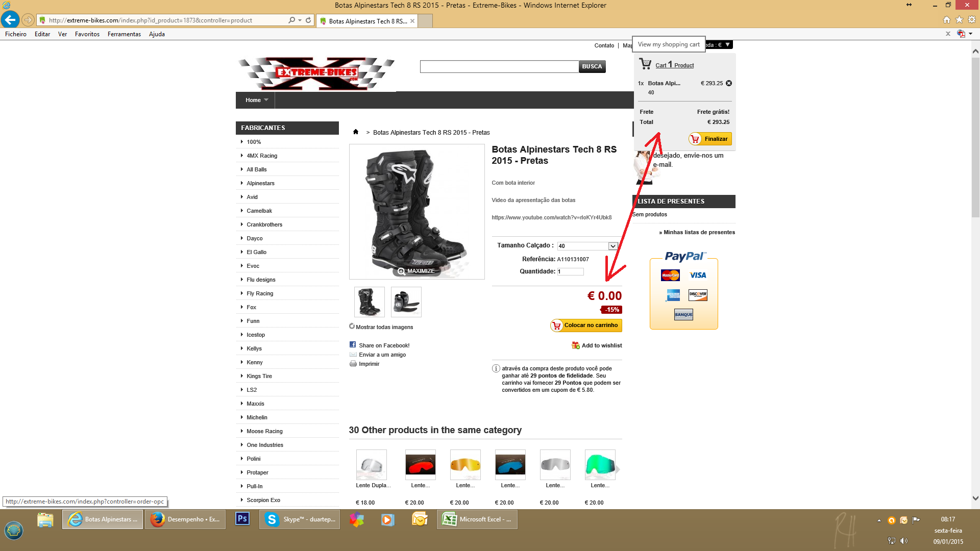
Task: Click MAXIMIZE on product image
Action: click(x=416, y=271)
